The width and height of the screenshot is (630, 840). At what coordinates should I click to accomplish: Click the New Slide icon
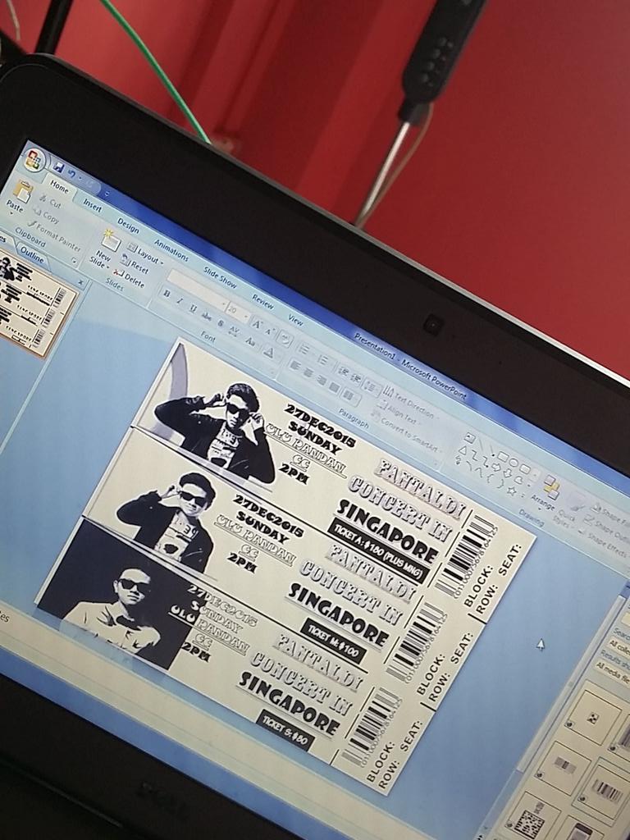point(111,240)
